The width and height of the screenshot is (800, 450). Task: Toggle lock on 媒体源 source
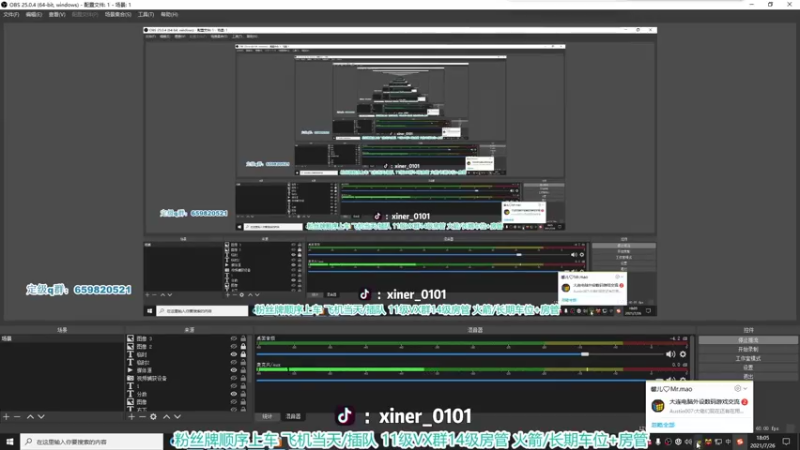(x=243, y=370)
